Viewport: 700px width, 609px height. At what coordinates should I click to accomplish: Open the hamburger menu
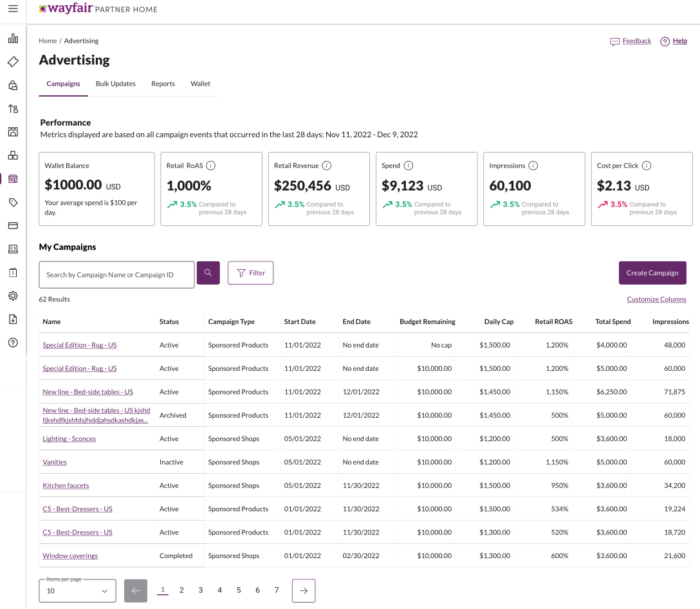tap(13, 8)
